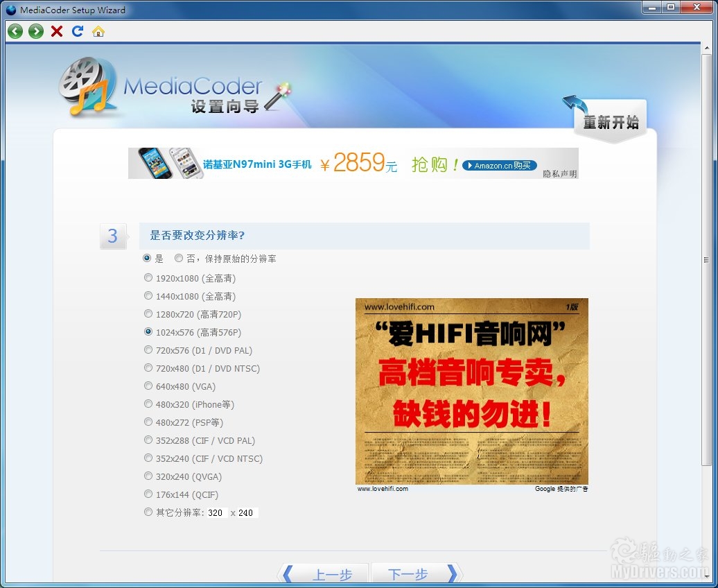This screenshot has height=588, width=718.
Task: Stop loading with the red X icon
Action: (x=57, y=31)
